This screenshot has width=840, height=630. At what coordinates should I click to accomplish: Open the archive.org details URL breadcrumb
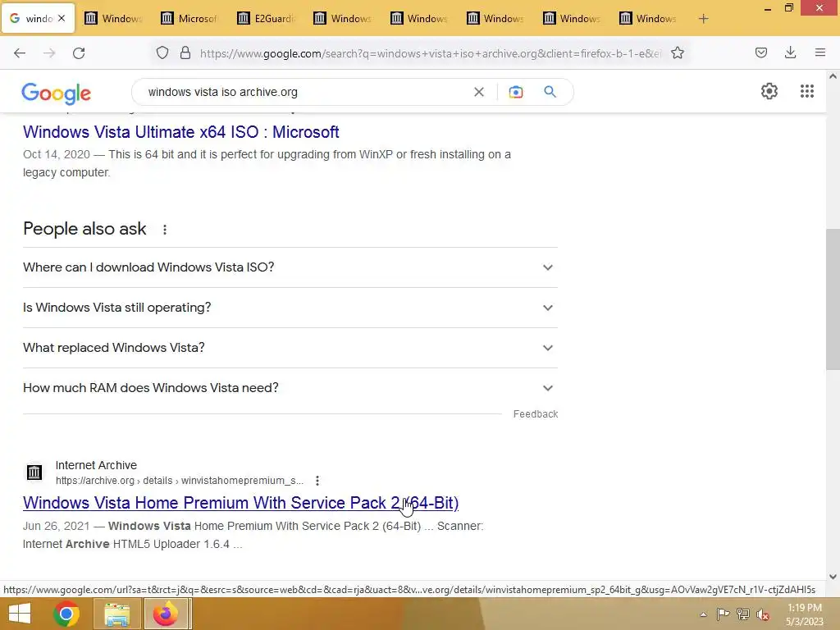point(180,481)
